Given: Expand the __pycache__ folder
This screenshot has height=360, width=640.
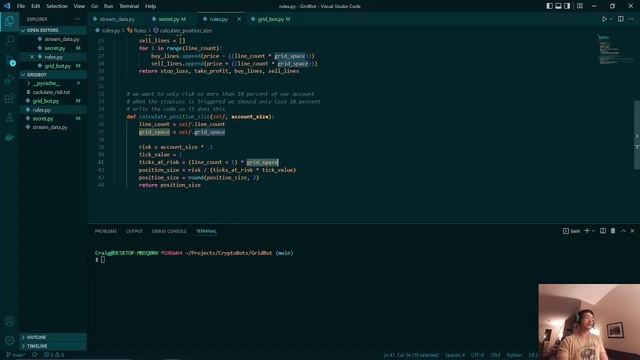Looking at the screenshot, I should (53, 83).
